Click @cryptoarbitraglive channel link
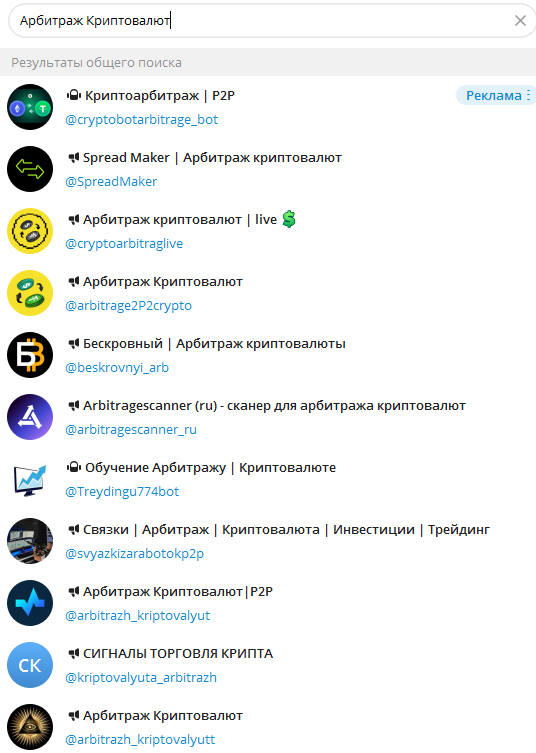Viewport: 536px width, 753px height. click(124, 243)
